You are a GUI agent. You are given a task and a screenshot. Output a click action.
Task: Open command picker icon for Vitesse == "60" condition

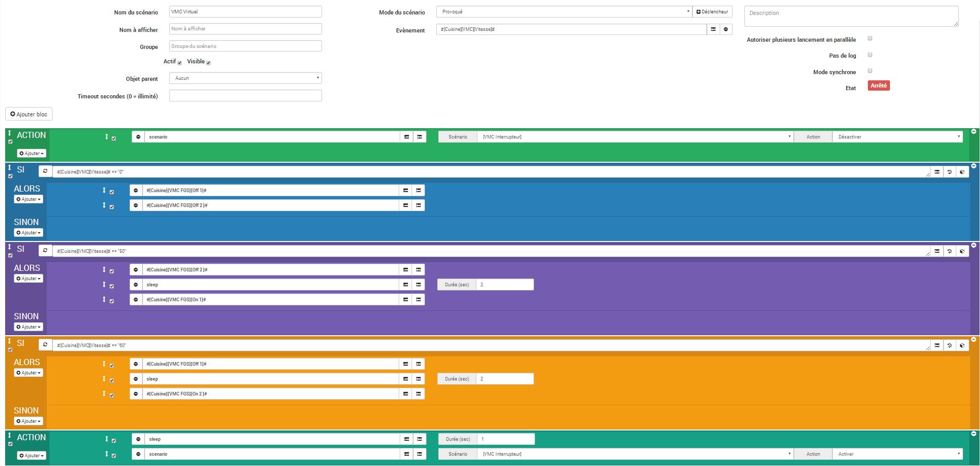click(x=937, y=346)
